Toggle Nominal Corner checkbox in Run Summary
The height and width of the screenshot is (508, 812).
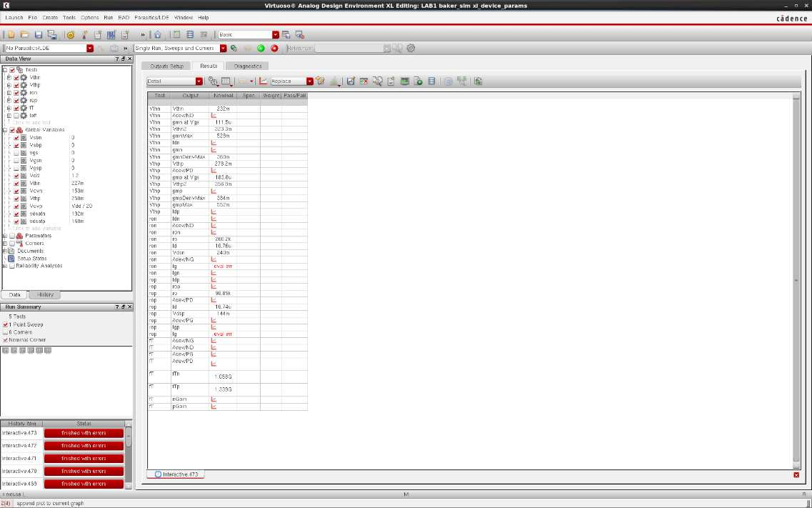click(x=6, y=340)
